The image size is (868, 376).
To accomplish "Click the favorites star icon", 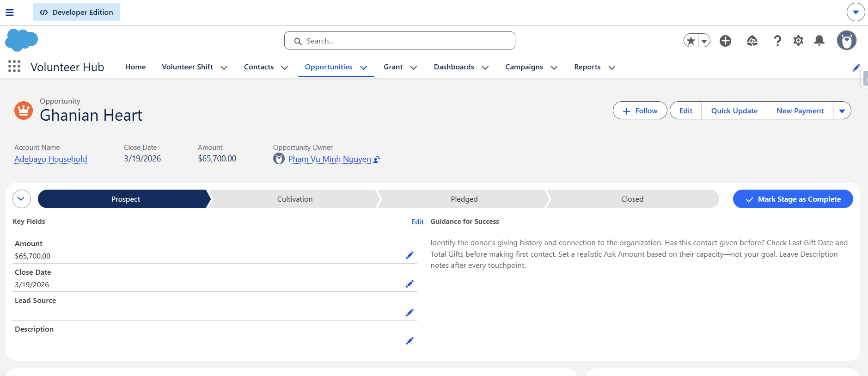I will coord(691,41).
